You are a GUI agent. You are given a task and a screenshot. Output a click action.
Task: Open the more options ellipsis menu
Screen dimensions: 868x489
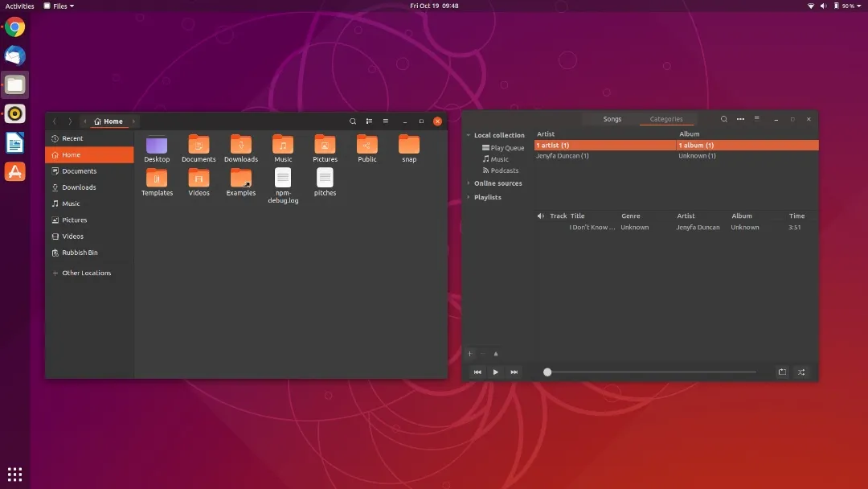[739, 118]
